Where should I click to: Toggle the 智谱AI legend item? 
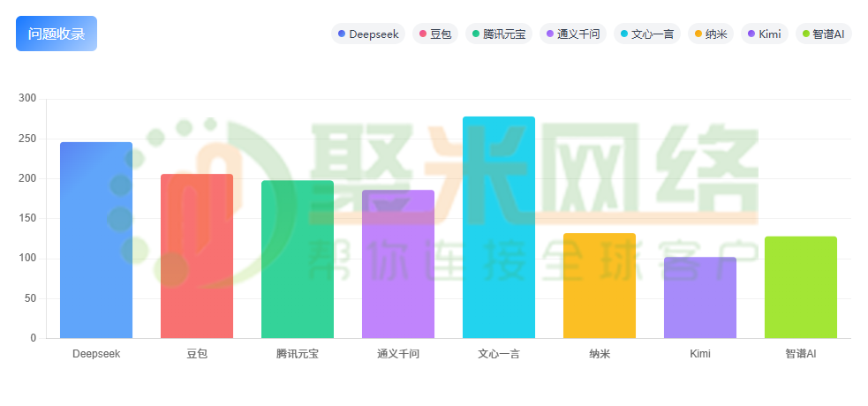tap(824, 34)
